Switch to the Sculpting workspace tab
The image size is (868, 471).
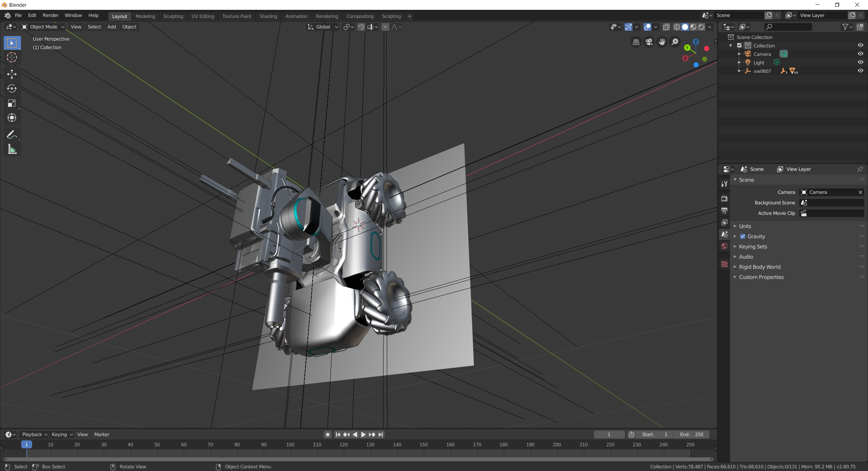pos(173,16)
